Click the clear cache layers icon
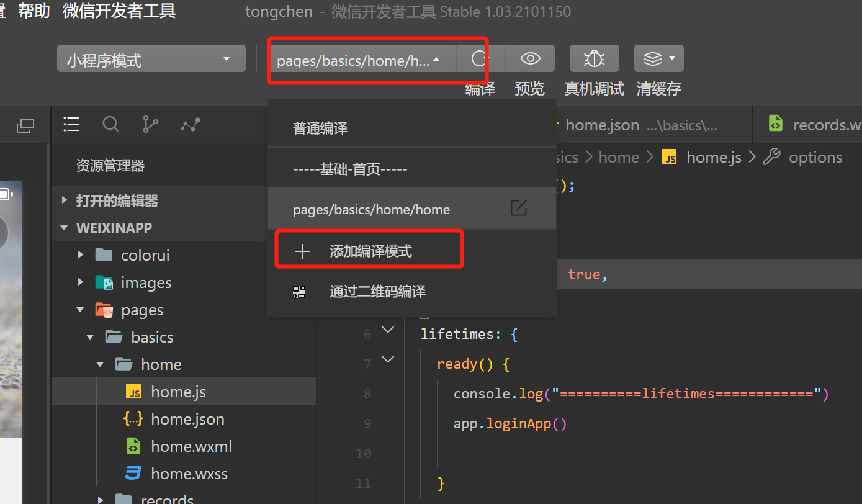Image resolution: width=862 pixels, height=504 pixels. (x=652, y=59)
